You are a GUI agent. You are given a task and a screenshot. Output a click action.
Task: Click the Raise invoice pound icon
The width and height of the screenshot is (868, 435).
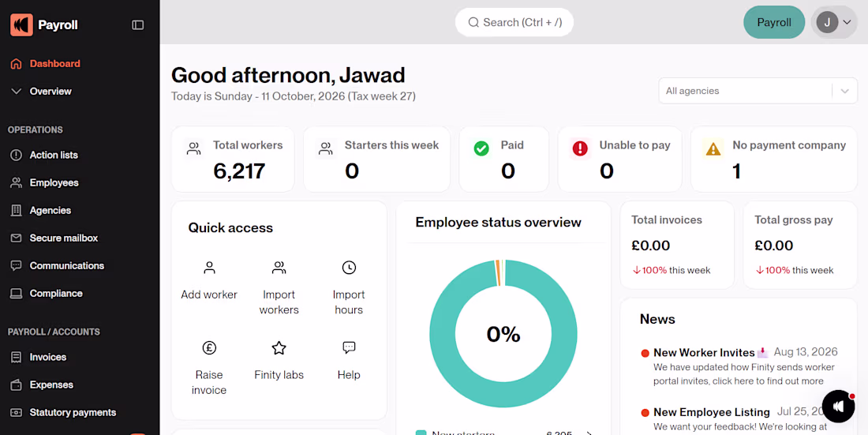(209, 348)
